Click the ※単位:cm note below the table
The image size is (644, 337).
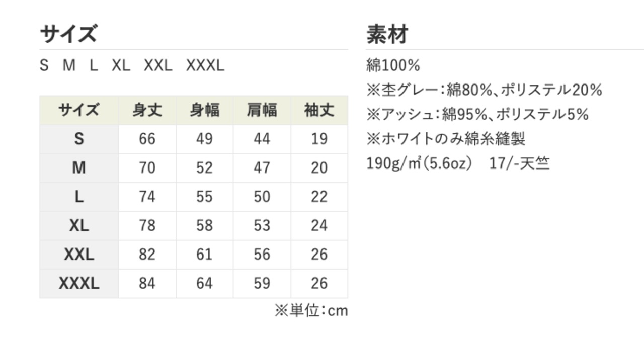[311, 311]
